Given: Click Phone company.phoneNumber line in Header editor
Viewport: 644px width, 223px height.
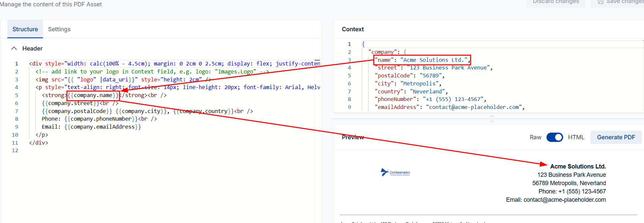Looking at the screenshot, I should pos(99,119).
